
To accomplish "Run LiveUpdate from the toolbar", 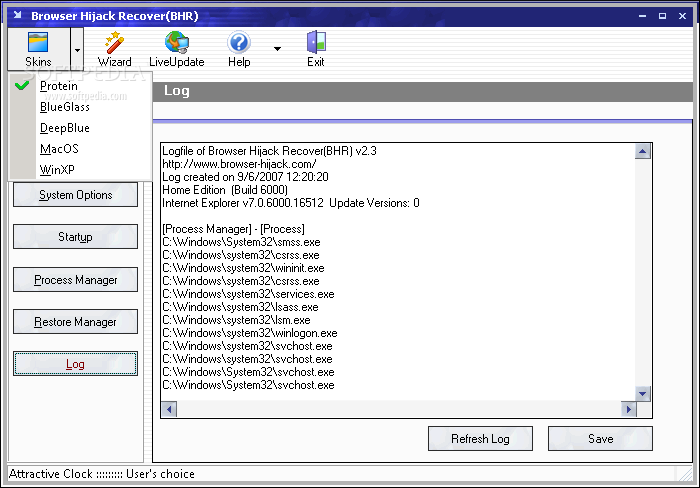I will (177, 49).
